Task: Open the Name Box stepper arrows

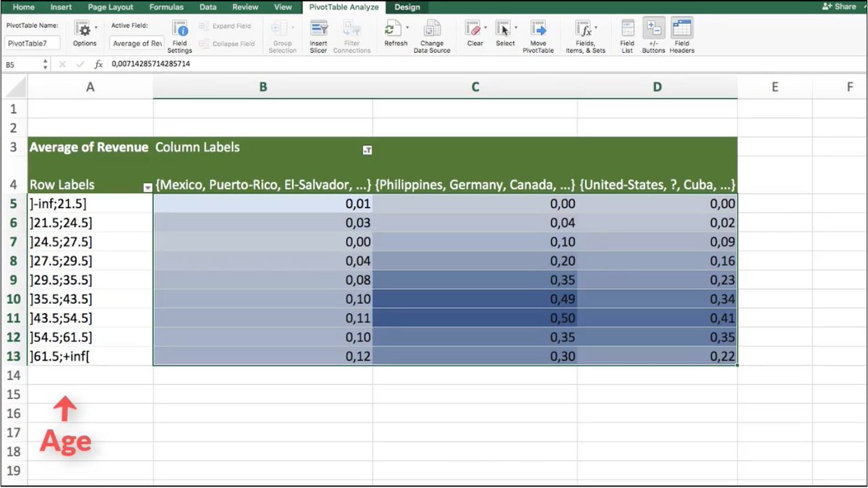Action: (46, 64)
